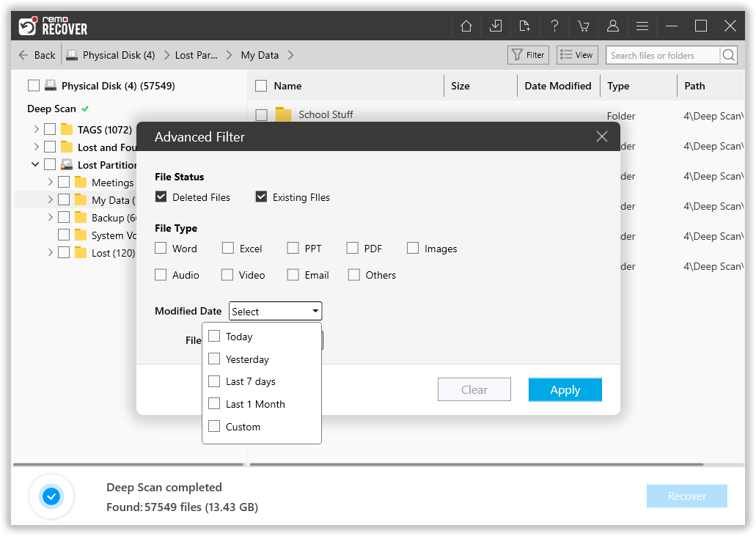Click the load recovery session icon
Viewport: 756px width, 536px height.
[x=524, y=26]
